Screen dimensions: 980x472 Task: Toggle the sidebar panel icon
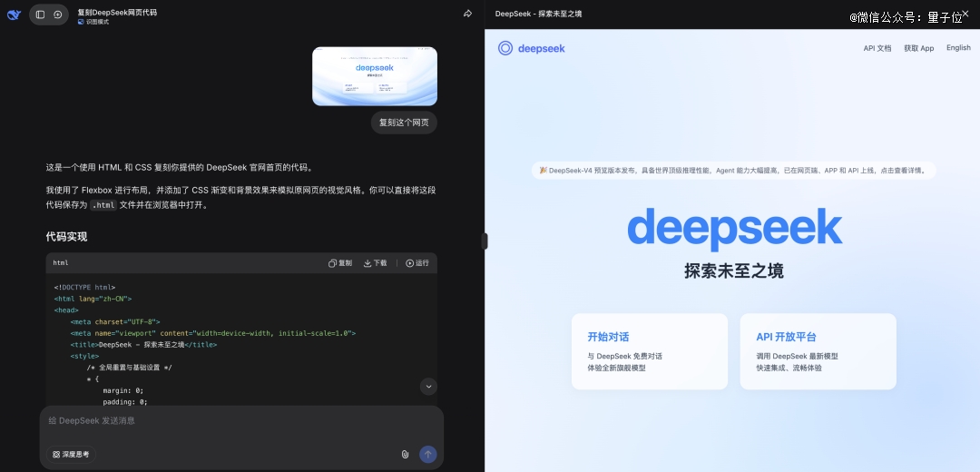click(x=40, y=15)
